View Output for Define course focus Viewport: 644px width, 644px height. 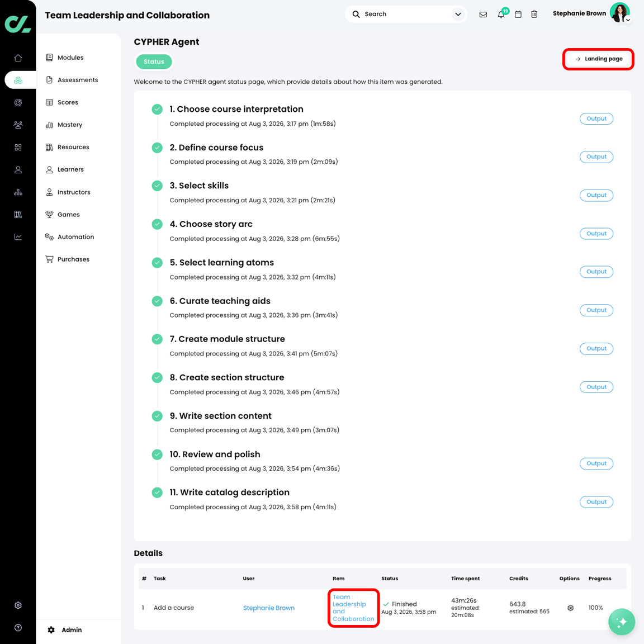coord(596,157)
